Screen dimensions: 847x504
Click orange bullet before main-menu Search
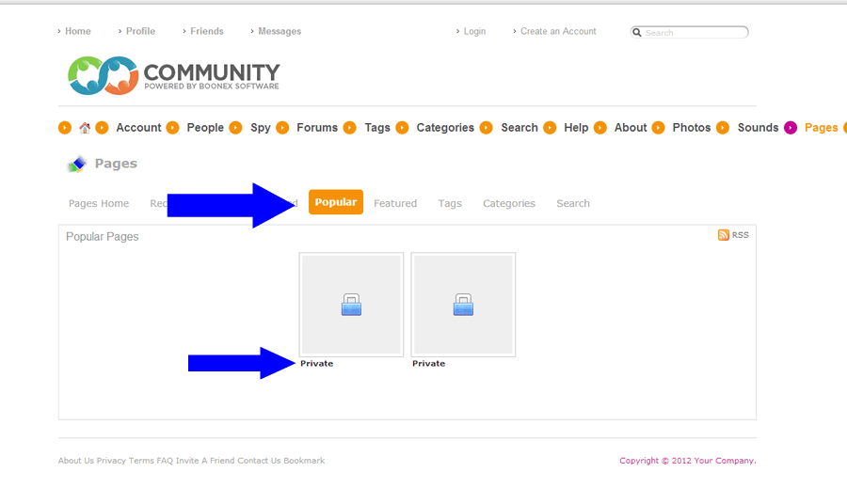tap(487, 128)
